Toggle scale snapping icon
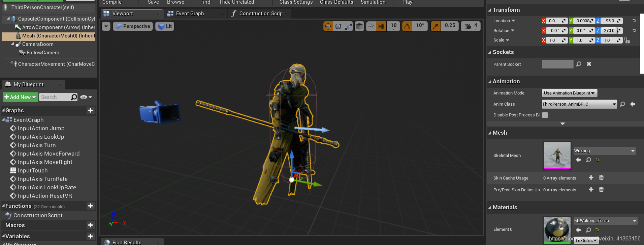644x245 pixels. 436,26
